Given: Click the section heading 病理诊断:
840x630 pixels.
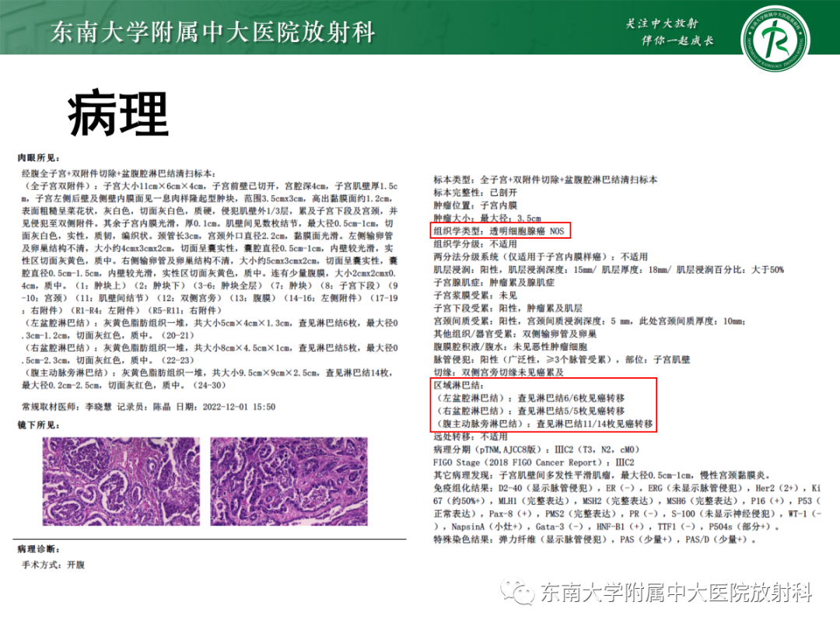Looking at the screenshot, I should tap(39, 549).
